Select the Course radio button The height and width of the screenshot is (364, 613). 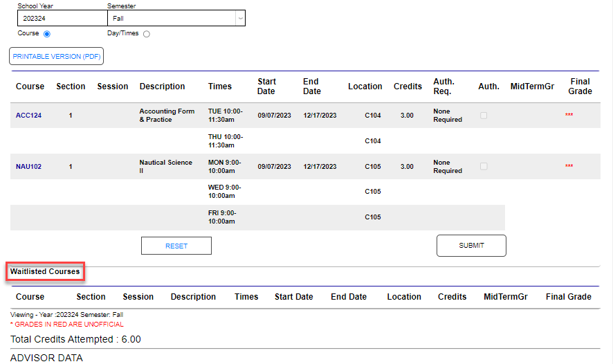click(x=47, y=33)
